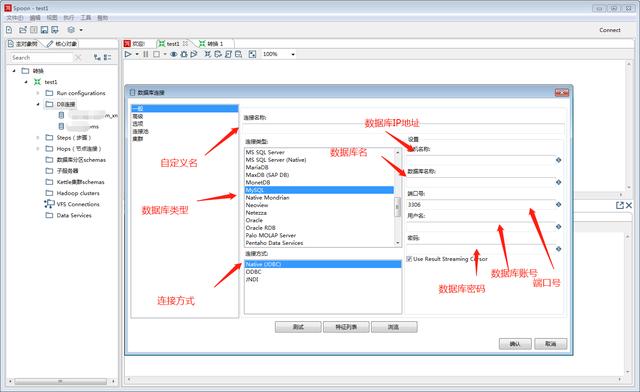The width and height of the screenshot is (640, 392).
Task: Open the 帮助 menu
Action: point(102,18)
